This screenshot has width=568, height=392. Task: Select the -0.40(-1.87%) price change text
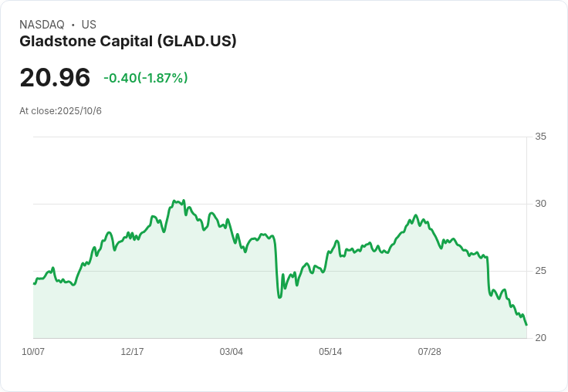coord(145,78)
